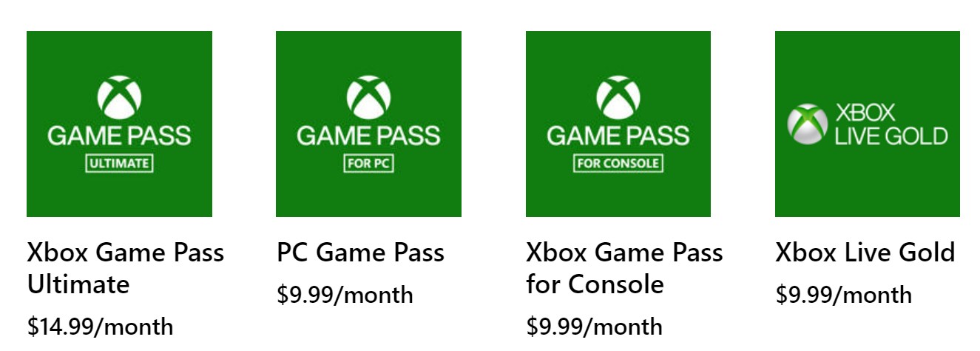Open the Xbox Live Gold green thumbnail
Screen dimensions: 980x351
868,124
